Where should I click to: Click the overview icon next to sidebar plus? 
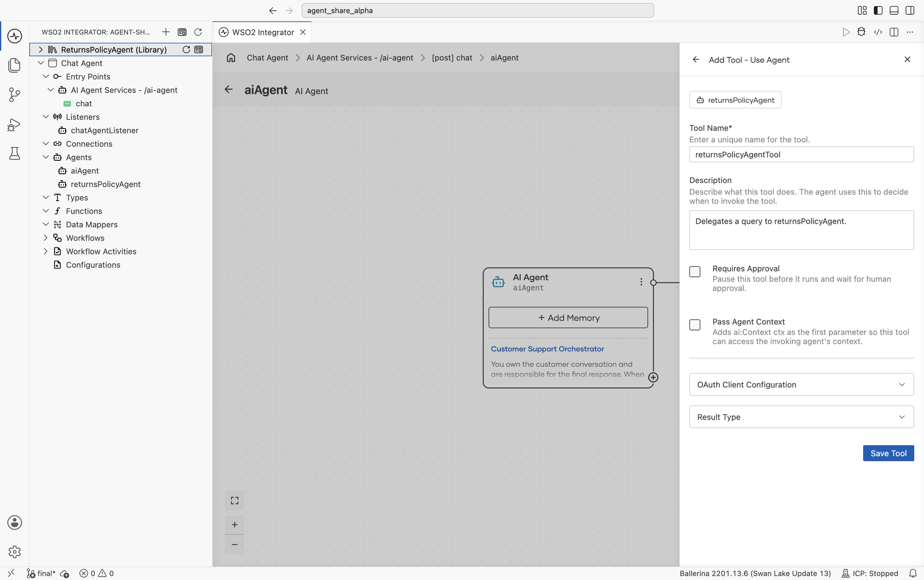tap(182, 32)
